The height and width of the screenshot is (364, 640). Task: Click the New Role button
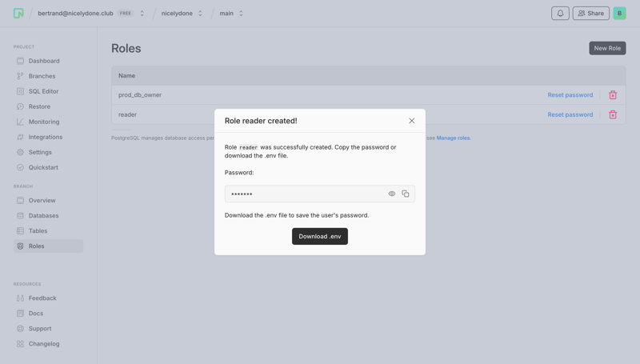point(607,48)
